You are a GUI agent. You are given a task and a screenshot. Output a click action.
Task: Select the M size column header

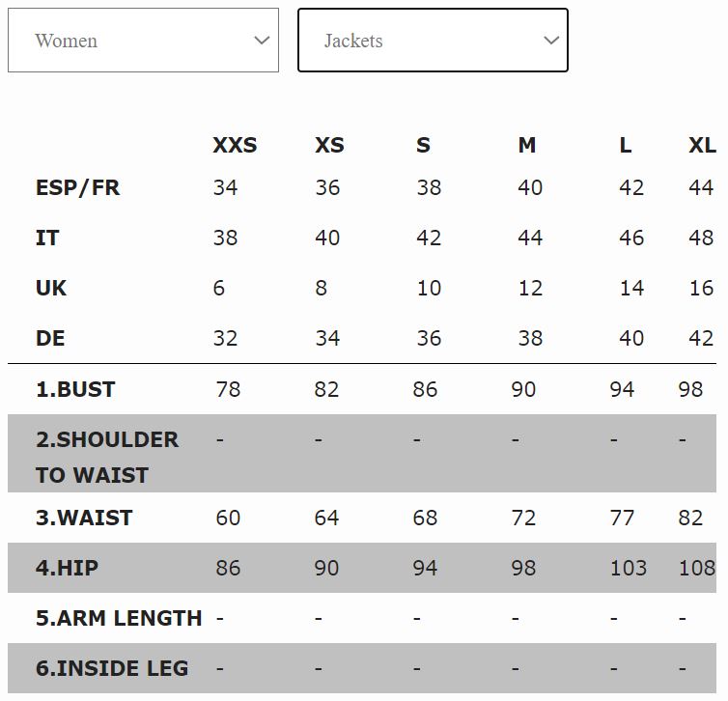tap(526, 145)
